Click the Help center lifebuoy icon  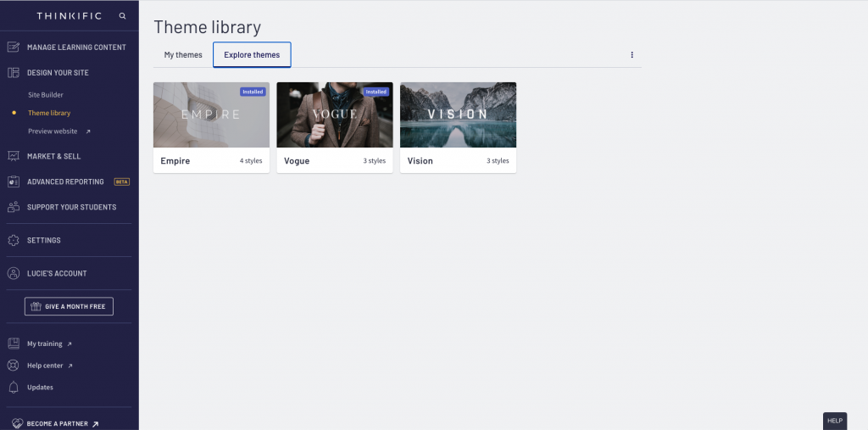(x=14, y=366)
